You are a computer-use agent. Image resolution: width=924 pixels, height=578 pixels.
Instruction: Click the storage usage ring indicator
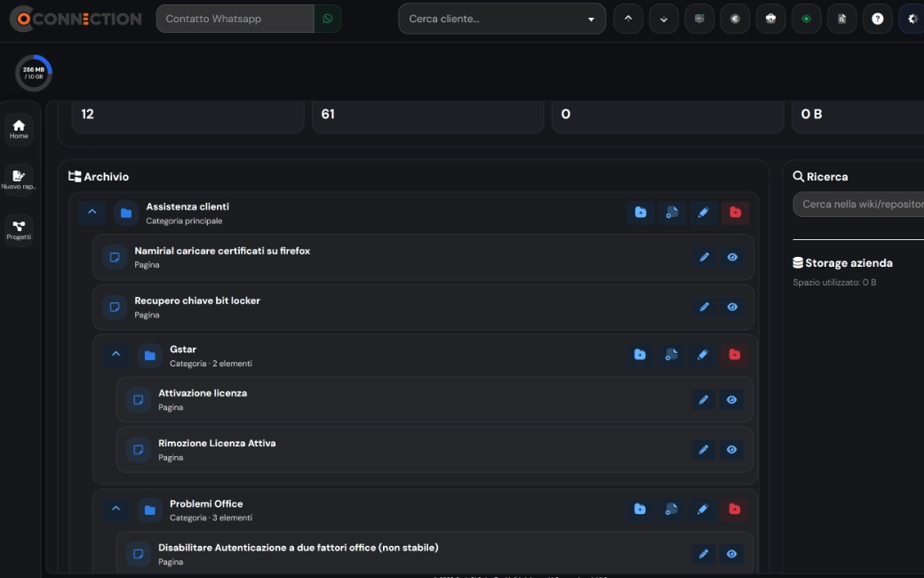point(34,73)
